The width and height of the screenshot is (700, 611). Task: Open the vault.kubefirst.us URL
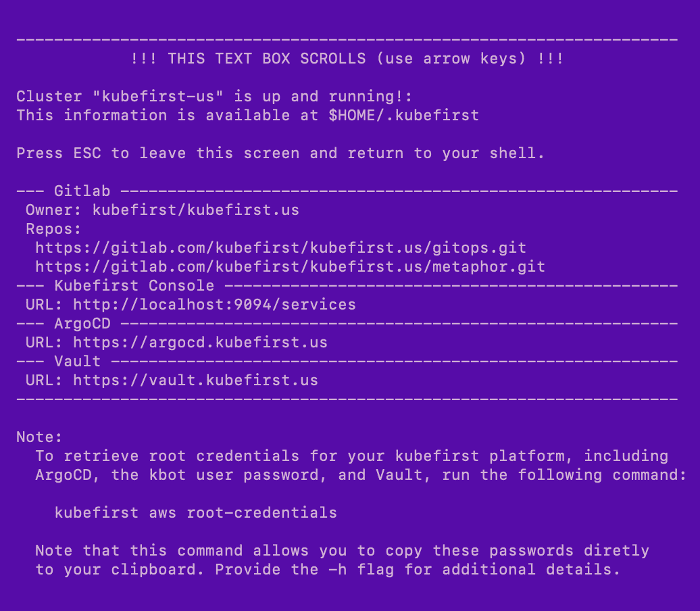point(195,381)
